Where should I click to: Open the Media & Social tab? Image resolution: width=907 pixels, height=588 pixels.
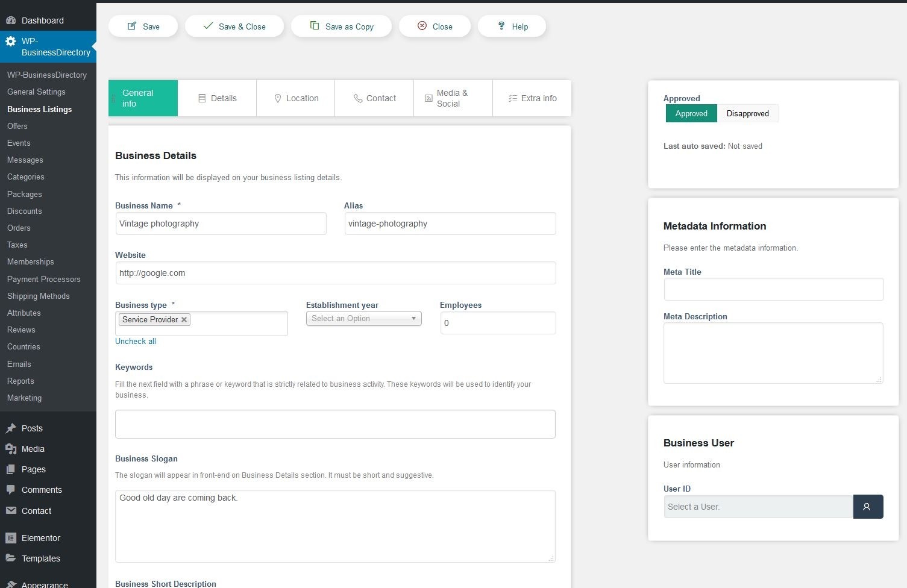click(453, 98)
